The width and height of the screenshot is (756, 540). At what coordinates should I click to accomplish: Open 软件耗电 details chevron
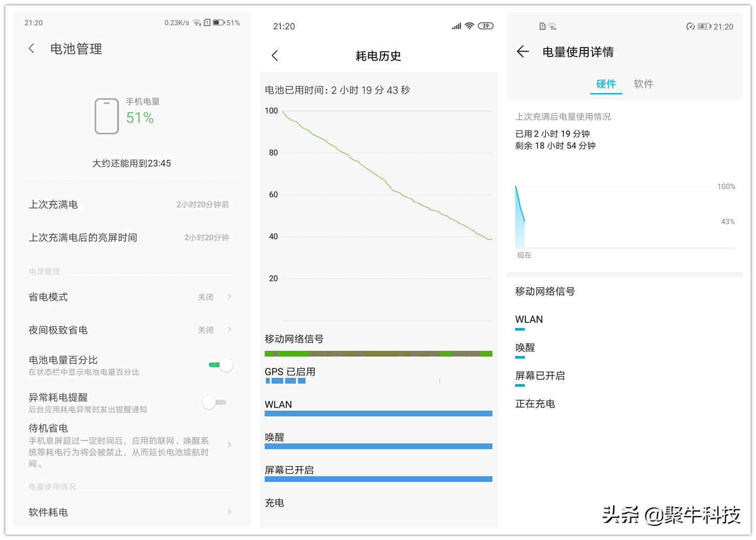coord(230,512)
